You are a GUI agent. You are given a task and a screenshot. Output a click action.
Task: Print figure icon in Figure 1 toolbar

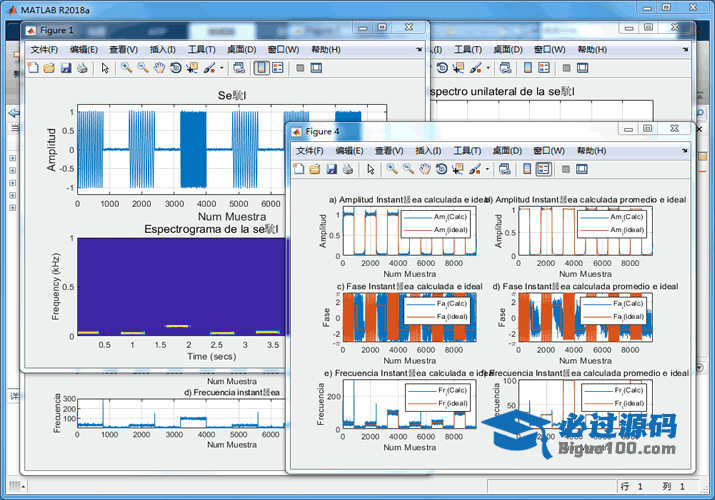pyautogui.click(x=83, y=68)
